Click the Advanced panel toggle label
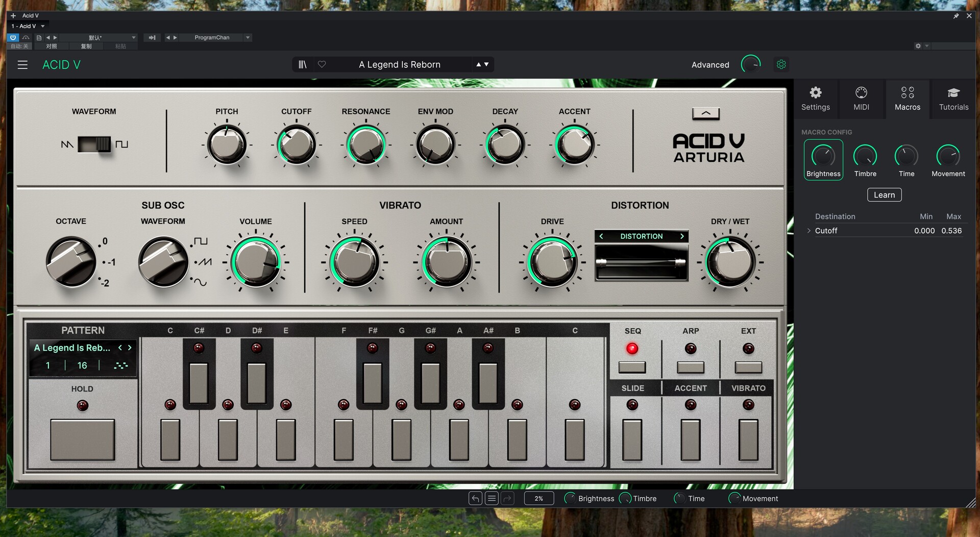This screenshot has width=980, height=537. coord(710,65)
